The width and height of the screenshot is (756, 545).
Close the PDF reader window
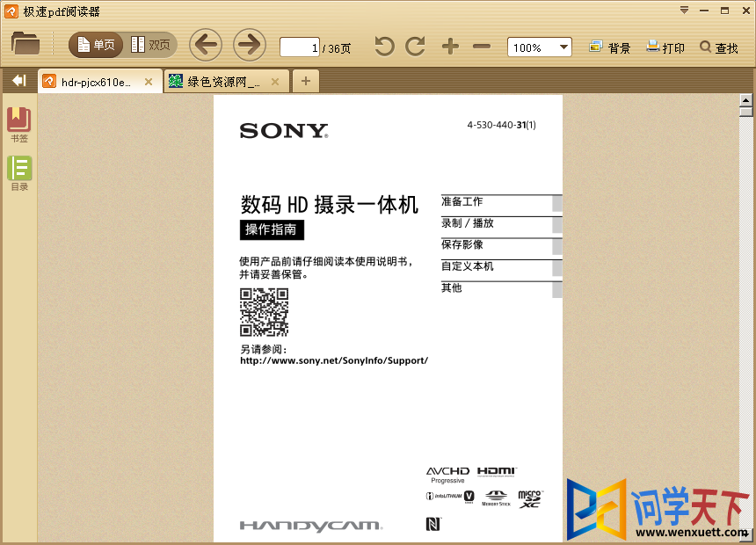tap(745, 11)
